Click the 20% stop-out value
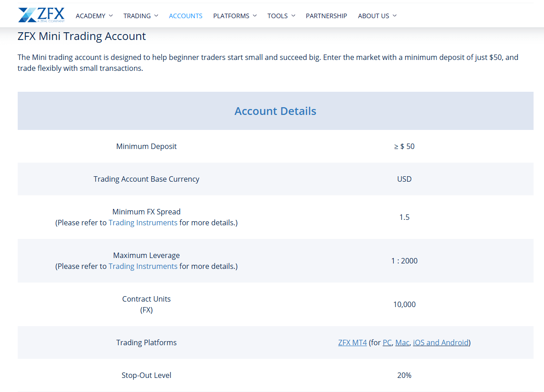The width and height of the screenshot is (544, 392). 404,375
